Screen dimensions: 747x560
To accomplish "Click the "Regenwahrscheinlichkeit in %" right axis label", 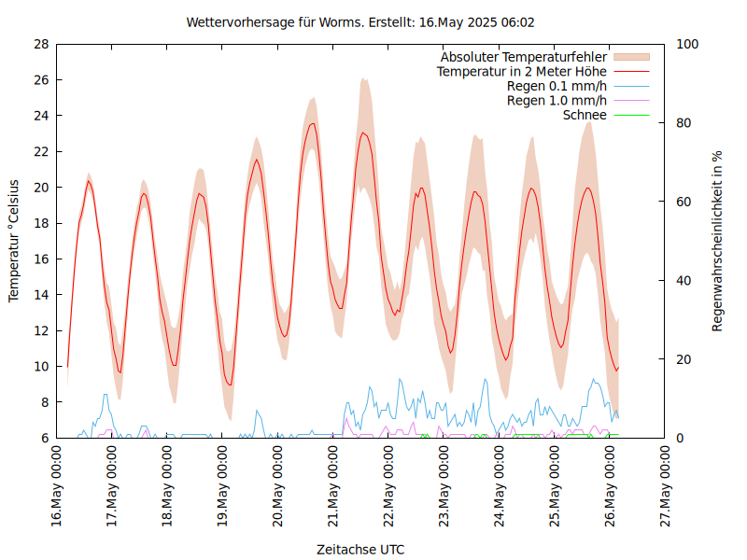I will (x=718, y=241).
